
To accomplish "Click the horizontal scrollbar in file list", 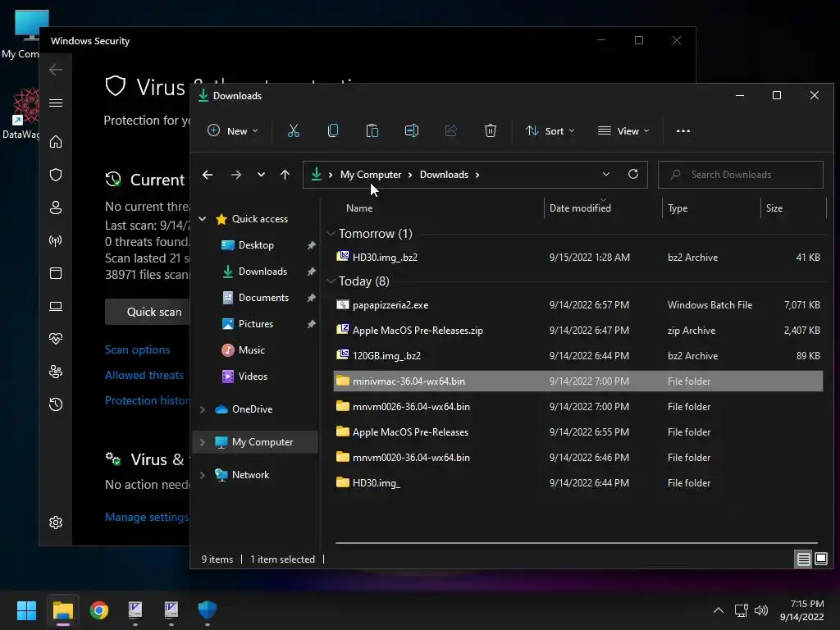I will tap(577, 543).
